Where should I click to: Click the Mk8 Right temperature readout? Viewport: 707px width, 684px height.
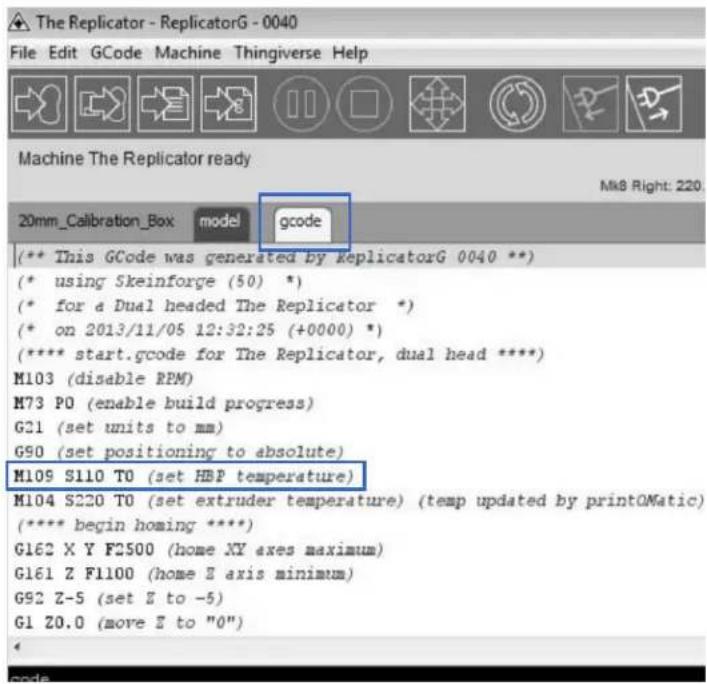tap(651, 185)
